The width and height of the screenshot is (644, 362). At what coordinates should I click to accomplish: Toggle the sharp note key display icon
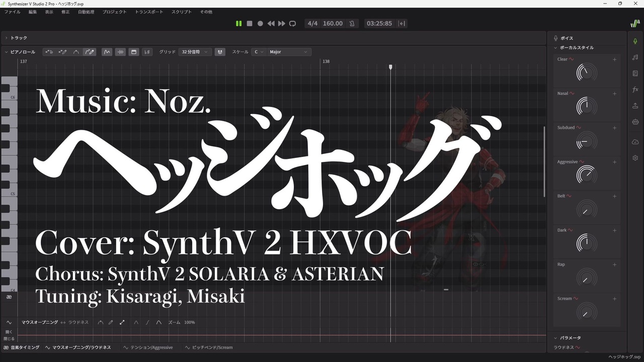click(x=147, y=52)
